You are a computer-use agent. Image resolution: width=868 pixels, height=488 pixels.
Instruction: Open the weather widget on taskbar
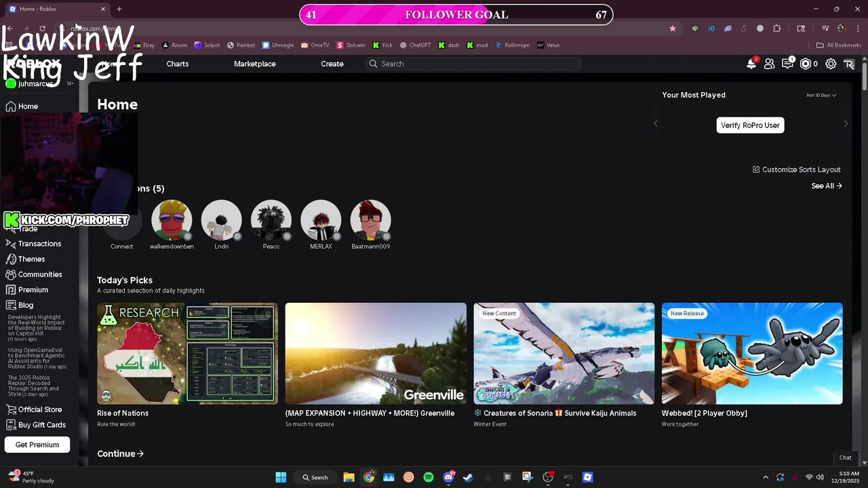[x=31, y=477]
